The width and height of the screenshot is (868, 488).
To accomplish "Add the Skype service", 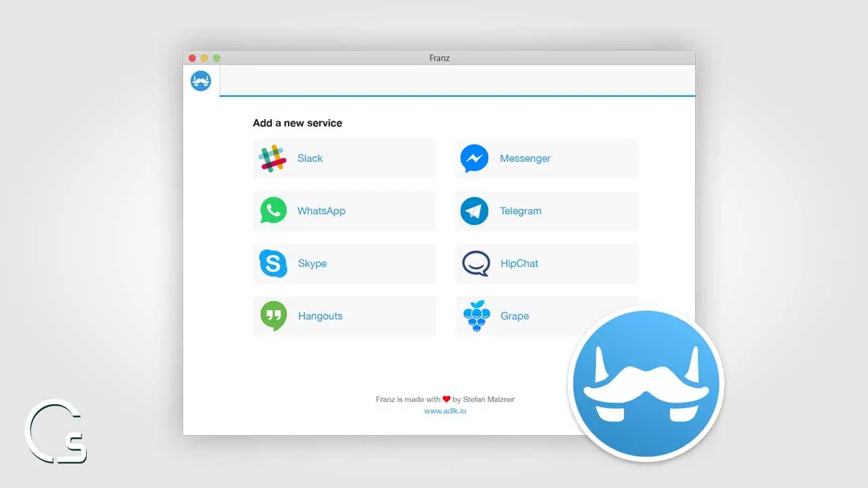I will coord(344,264).
